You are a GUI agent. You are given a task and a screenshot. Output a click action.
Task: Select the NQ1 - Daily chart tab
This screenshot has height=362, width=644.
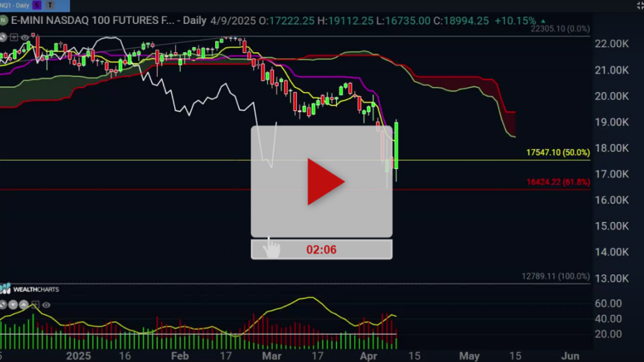click(15, 5)
